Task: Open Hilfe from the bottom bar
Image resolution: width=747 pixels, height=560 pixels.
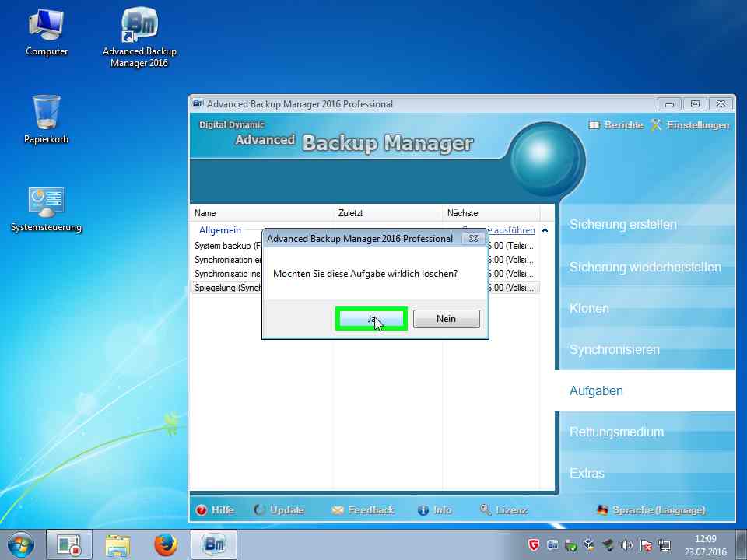Action: (x=223, y=510)
